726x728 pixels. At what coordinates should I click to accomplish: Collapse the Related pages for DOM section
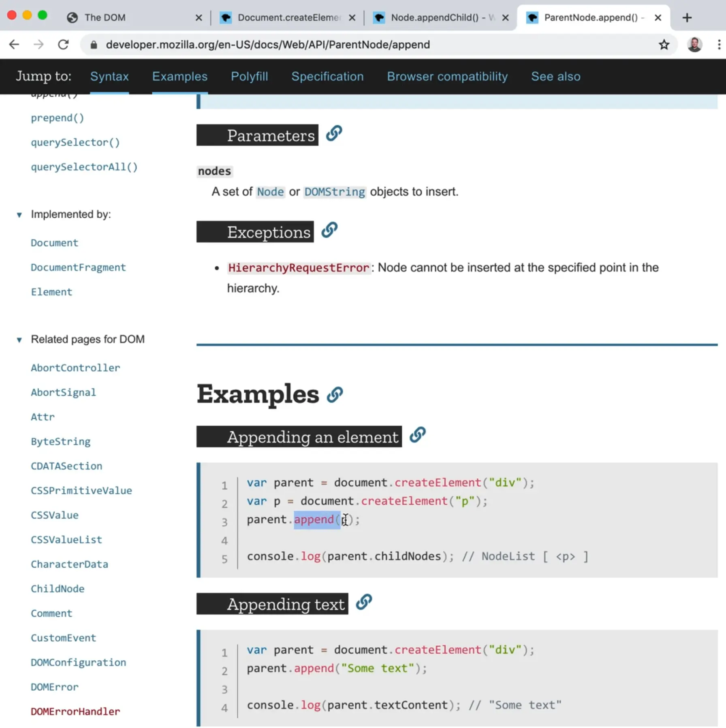pos(19,340)
